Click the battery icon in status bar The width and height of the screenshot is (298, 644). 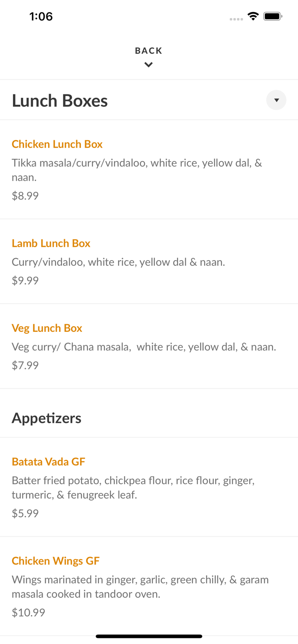click(273, 16)
